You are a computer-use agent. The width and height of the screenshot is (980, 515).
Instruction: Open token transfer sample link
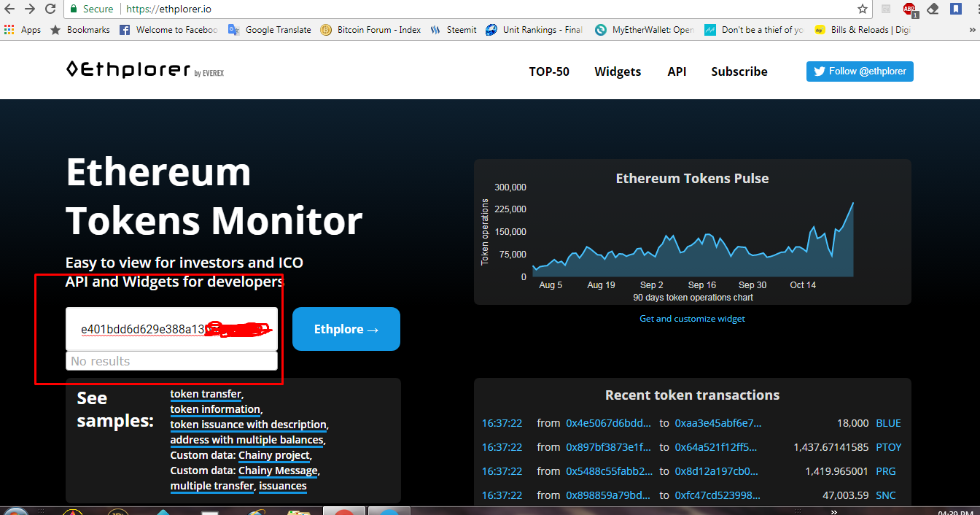(x=206, y=394)
